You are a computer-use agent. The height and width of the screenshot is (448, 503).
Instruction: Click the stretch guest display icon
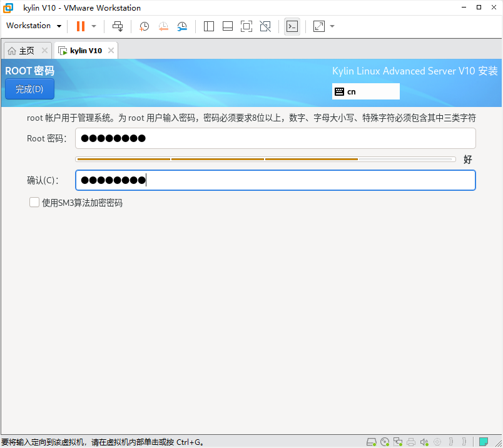point(319,26)
